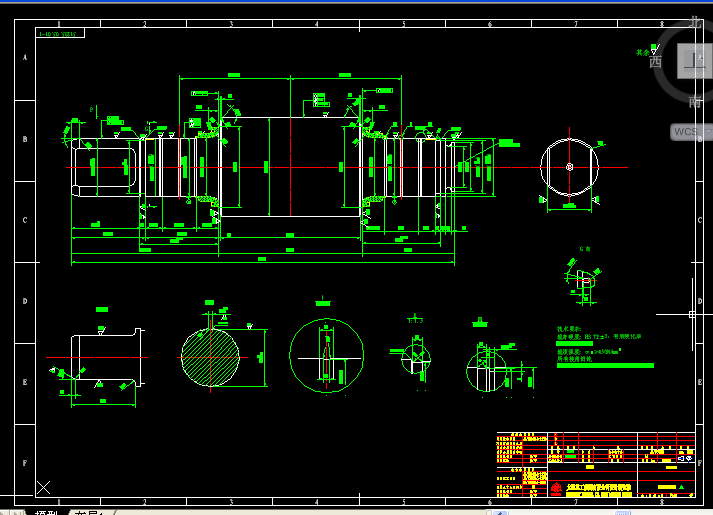This screenshot has width=713, height=515.
Task: Rotate view to south 南 on ViewCube compass
Action: point(695,101)
